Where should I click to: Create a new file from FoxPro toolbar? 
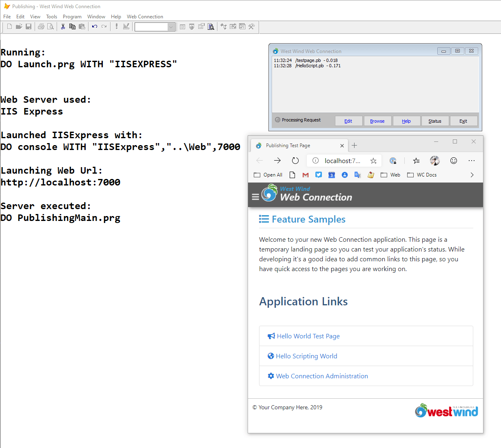click(x=9, y=26)
